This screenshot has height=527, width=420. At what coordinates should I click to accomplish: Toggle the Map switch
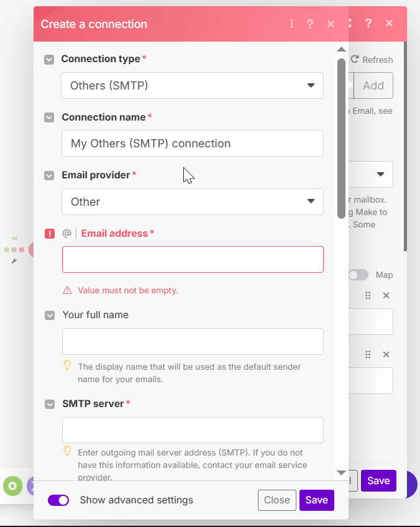358,275
